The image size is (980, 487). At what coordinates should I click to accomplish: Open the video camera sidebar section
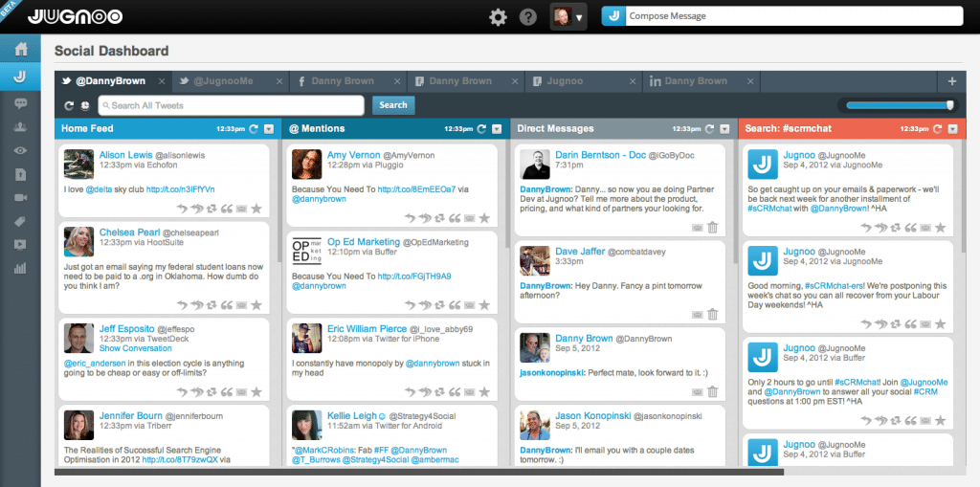20,197
